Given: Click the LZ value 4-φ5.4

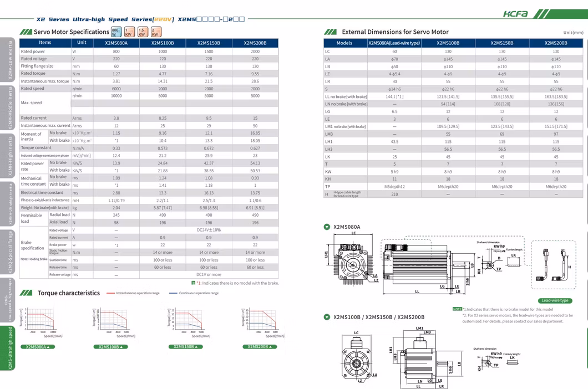Looking at the screenshot, I should tap(394, 74).
